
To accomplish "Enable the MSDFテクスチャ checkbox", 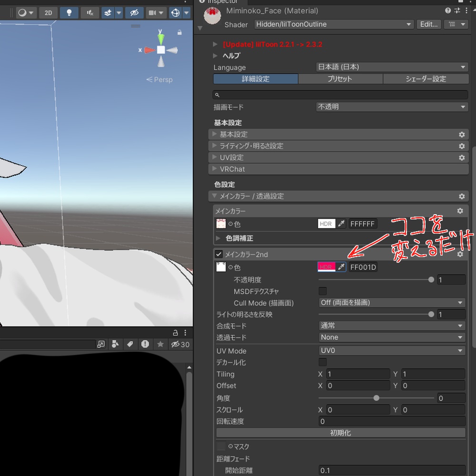I will (323, 291).
